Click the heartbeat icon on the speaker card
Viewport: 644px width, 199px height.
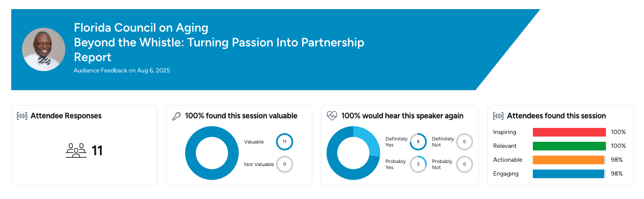point(332,116)
